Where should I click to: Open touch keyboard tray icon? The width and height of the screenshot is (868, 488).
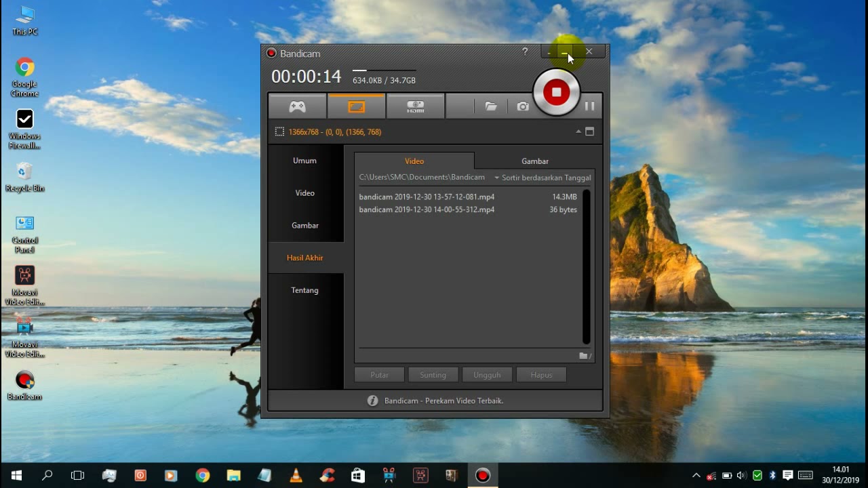pos(805,476)
